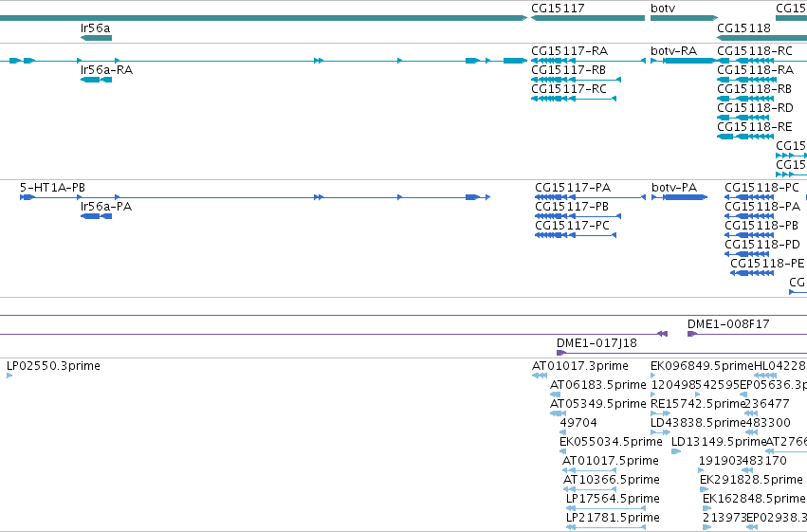Click the 49704 EST label

click(x=578, y=423)
